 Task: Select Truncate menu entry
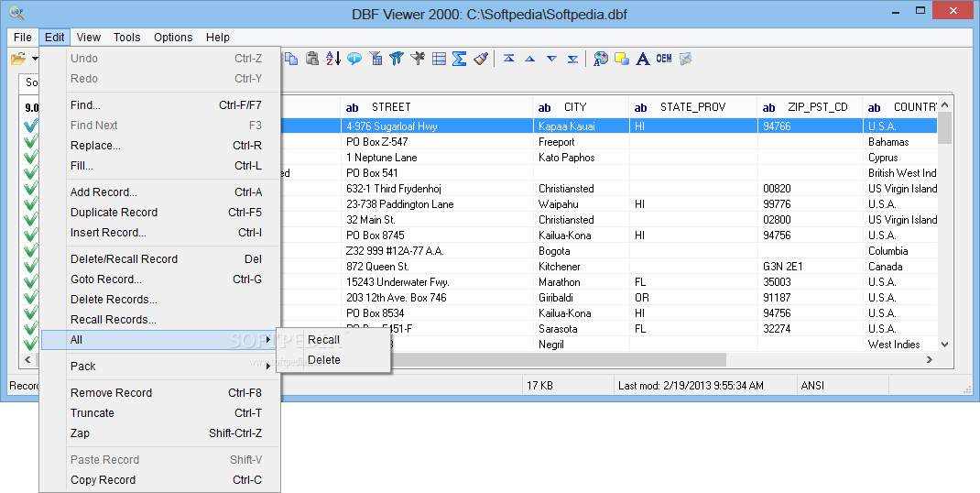pyautogui.click(x=160, y=413)
